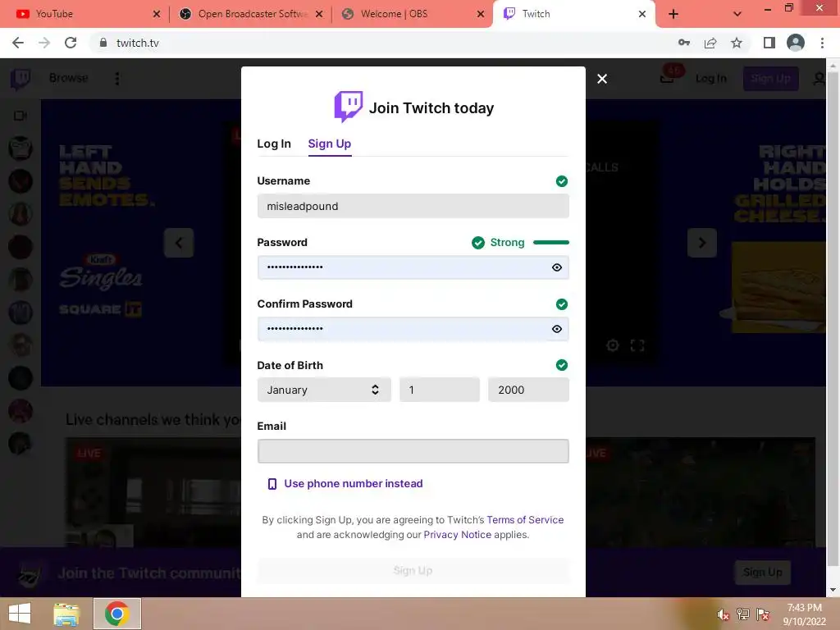
Task: Click the purple Sign Up header button
Action: 770,79
